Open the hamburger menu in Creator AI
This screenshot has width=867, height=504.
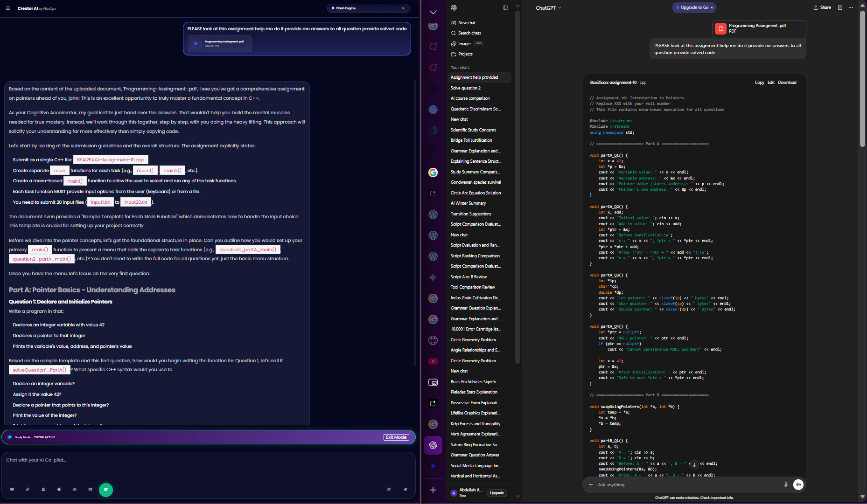8,8
